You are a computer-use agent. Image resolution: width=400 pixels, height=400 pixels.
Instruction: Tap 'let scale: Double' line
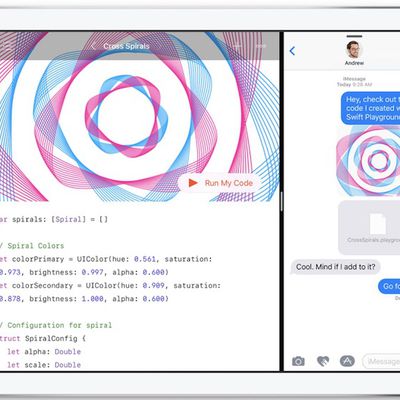(x=44, y=365)
